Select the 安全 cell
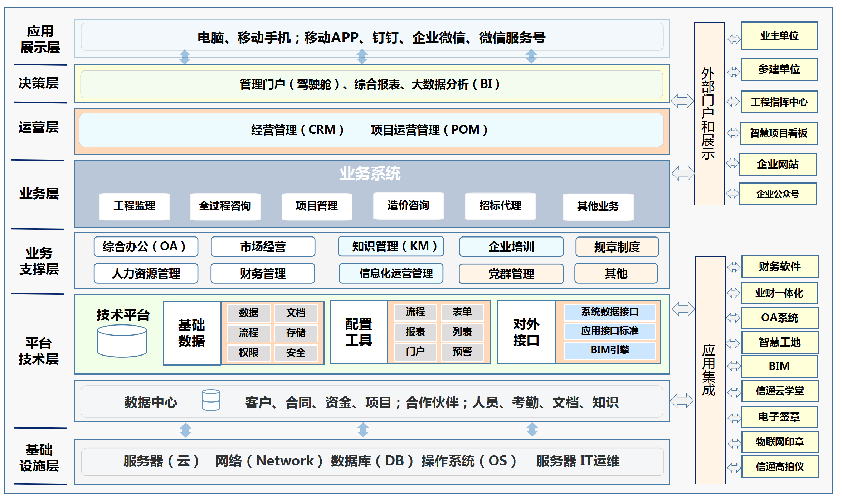Viewport: 842px width, 504px height. 296,353
